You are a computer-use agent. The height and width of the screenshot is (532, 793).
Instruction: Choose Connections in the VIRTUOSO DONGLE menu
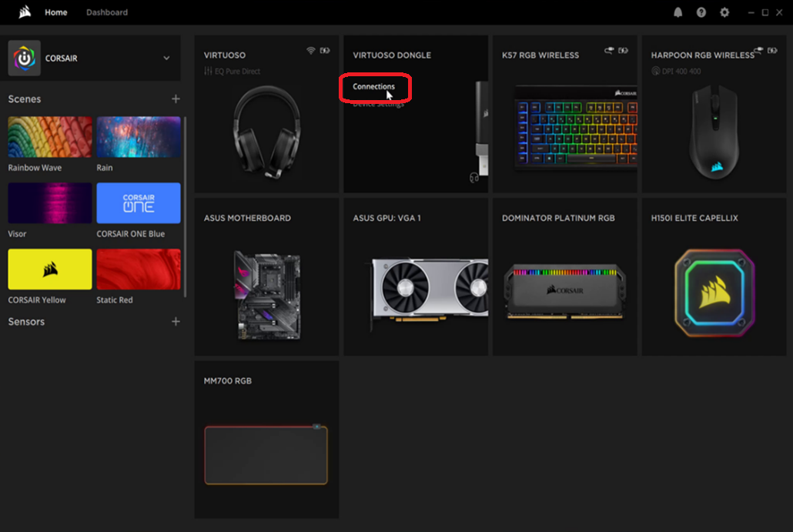(373, 86)
